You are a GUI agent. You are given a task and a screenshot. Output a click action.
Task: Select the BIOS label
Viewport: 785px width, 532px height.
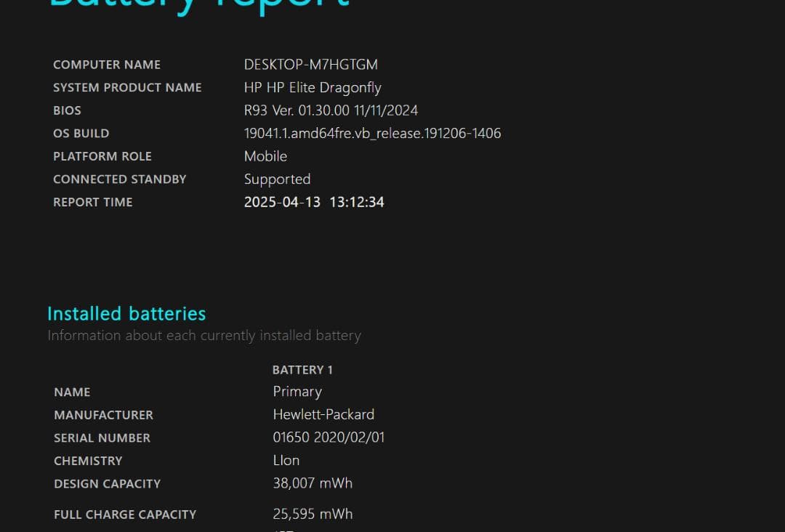pos(67,110)
